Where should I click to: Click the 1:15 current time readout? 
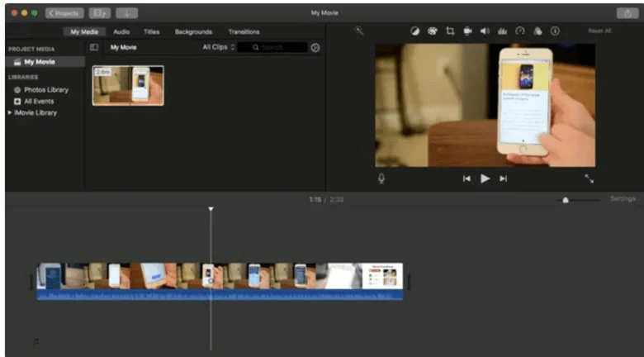pyautogui.click(x=315, y=199)
